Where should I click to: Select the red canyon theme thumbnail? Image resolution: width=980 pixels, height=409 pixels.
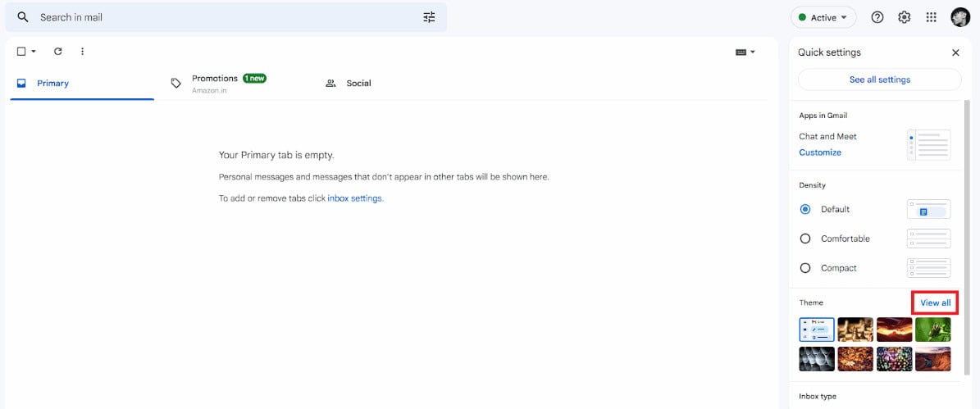[x=895, y=329]
